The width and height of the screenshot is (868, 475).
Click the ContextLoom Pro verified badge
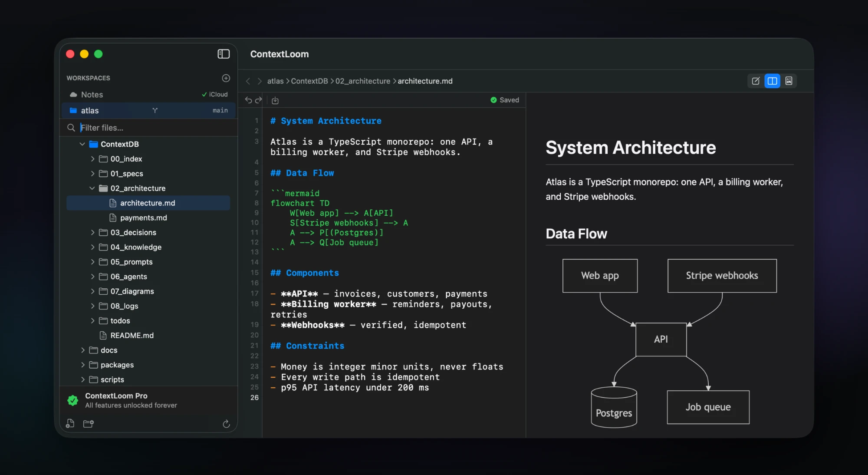click(x=73, y=400)
